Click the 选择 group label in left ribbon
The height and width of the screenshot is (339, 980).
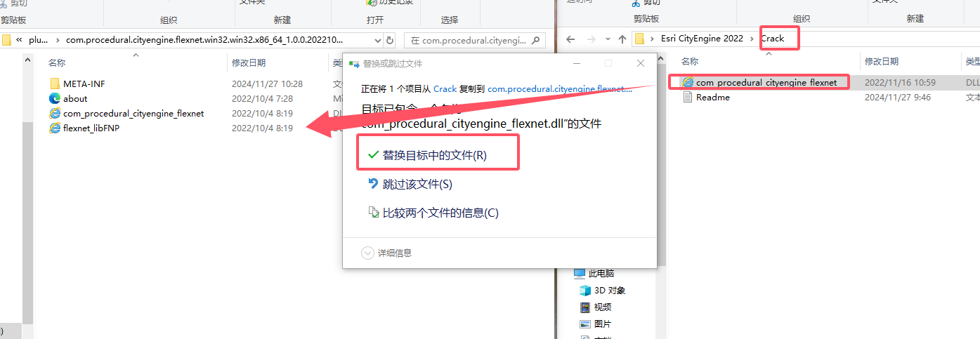[450, 20]
